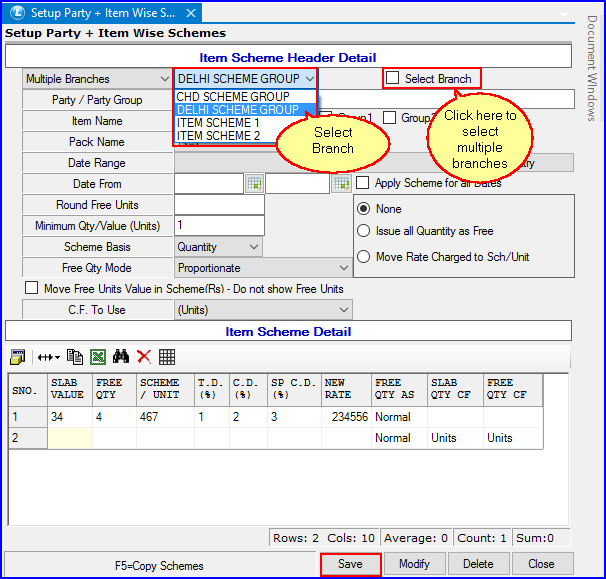
Task: Click the Modify button
Action: point(414,564)
